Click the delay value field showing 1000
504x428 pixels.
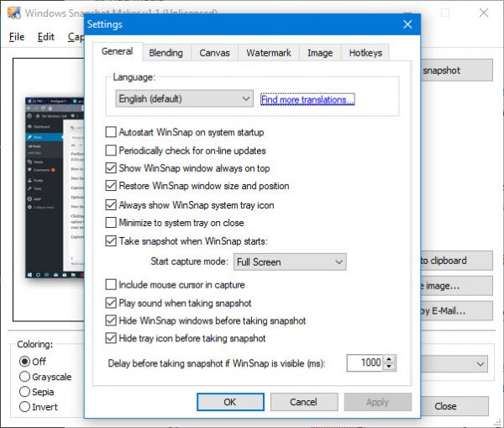coord(365,362)
